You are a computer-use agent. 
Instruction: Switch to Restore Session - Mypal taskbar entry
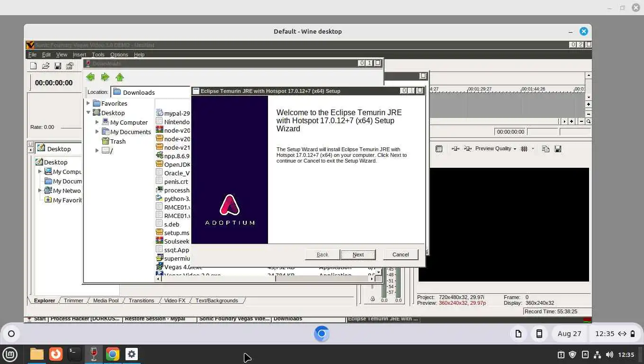[x=160, y=319]
